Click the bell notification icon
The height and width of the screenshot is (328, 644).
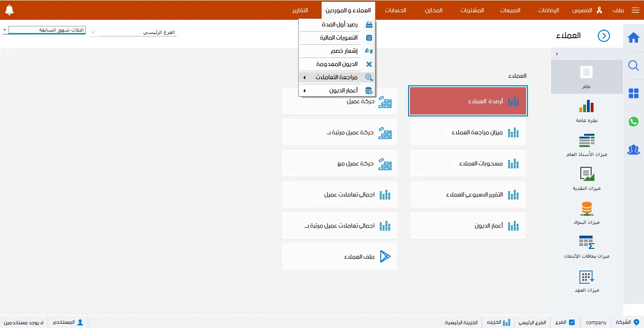[9, 8]
